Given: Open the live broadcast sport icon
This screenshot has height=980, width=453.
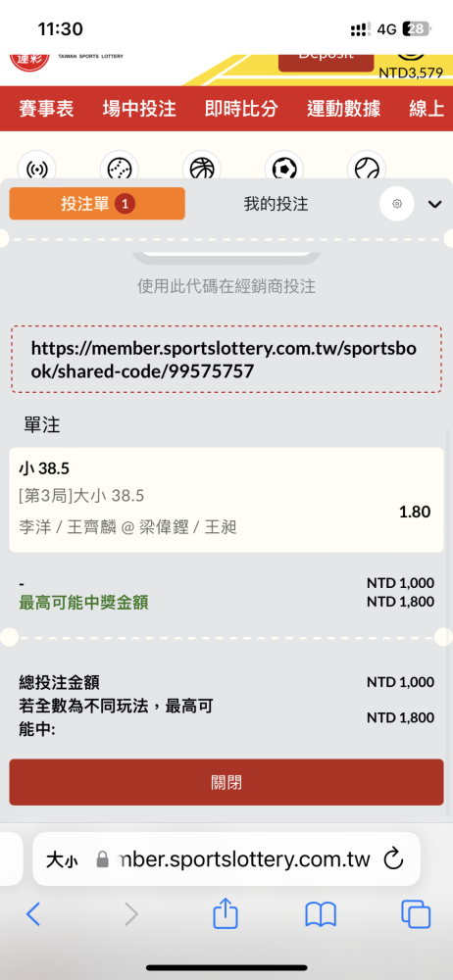Looking at the screenshot, I should click(37, 169).
